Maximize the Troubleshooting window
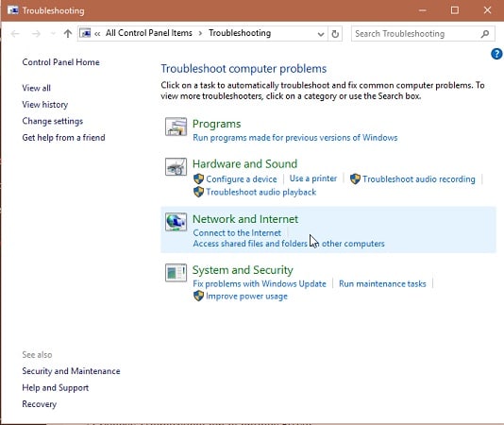504x425 pixels. [x=455, y=10]
